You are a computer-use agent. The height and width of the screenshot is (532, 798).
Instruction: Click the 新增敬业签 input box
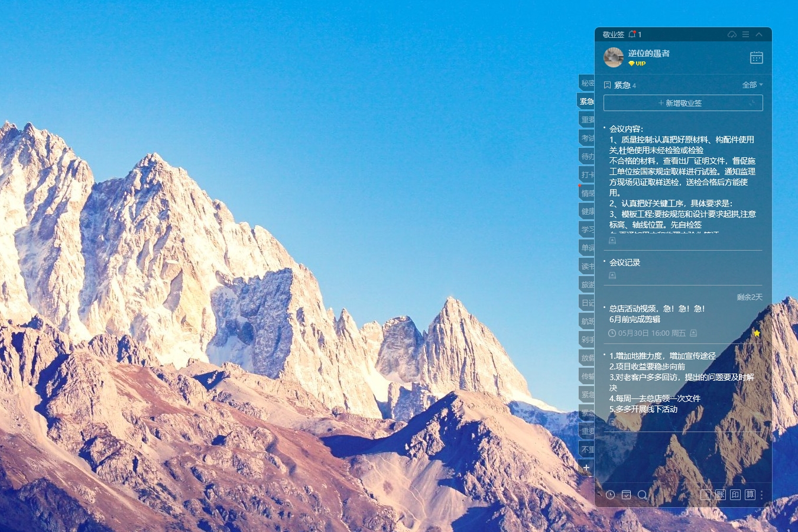[683, 103]
